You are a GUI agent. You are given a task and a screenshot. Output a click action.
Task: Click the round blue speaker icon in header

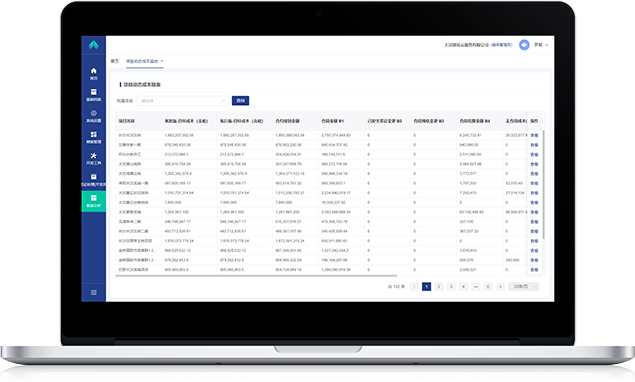click(x=524, y=45)
